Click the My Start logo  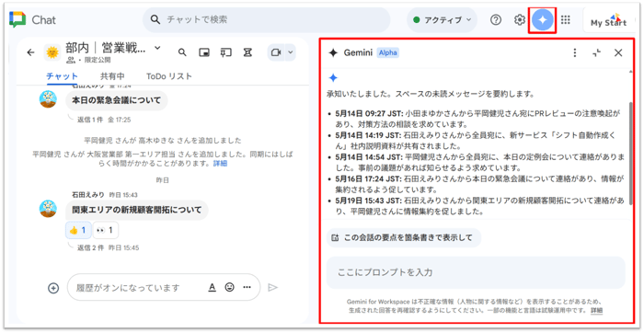609,20
